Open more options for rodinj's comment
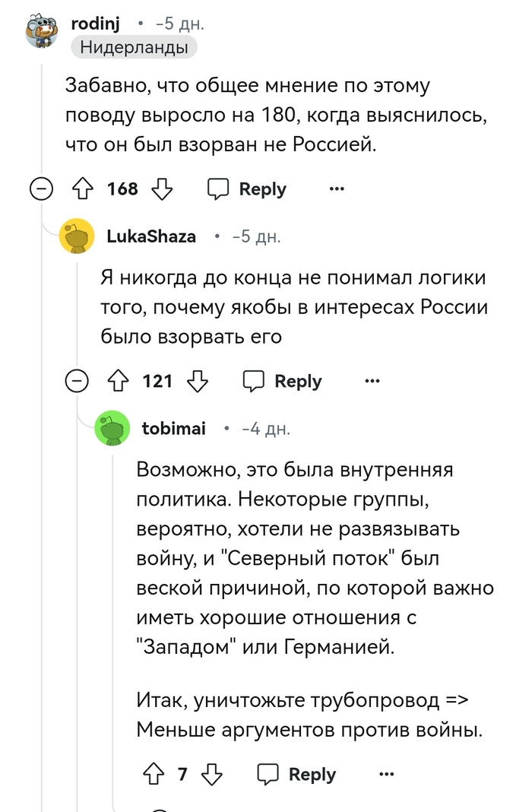This screenshot has width=532, height=812. [337, 189]
